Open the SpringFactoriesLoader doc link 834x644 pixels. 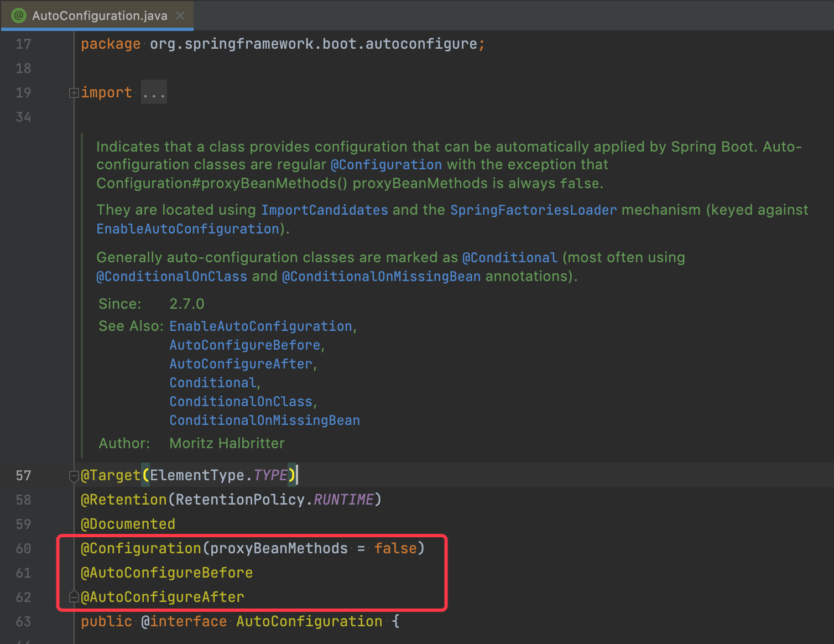point(533,210)
